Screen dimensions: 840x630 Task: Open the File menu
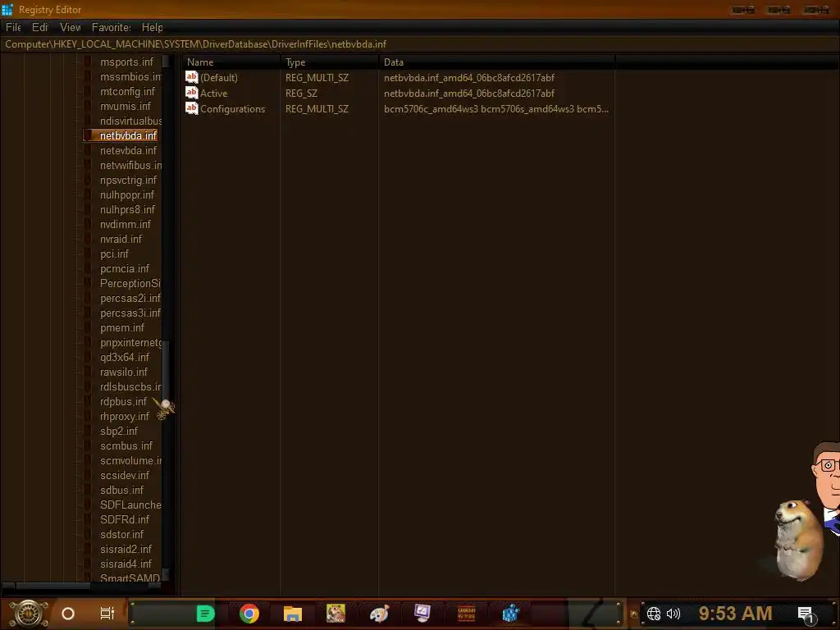13,27
